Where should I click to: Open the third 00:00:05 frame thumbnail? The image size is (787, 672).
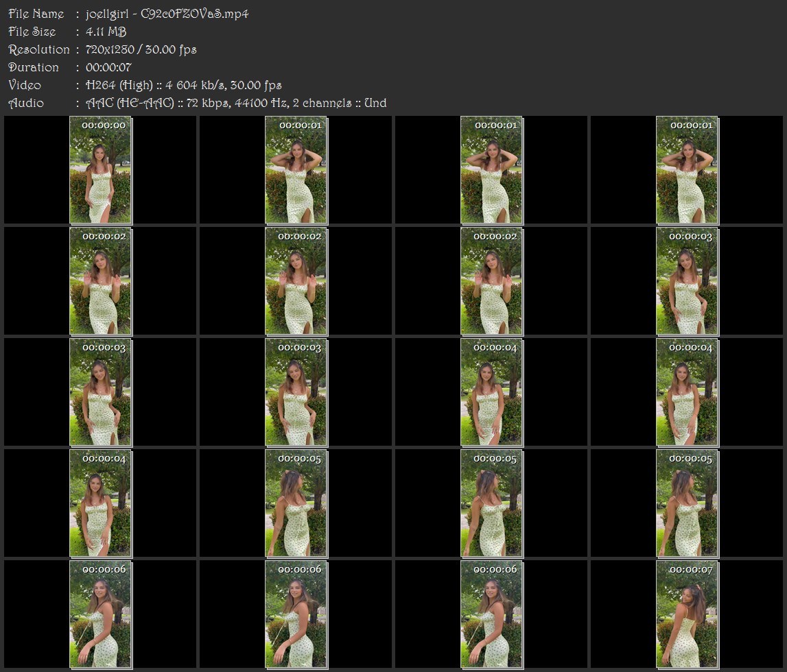[687, 503]
